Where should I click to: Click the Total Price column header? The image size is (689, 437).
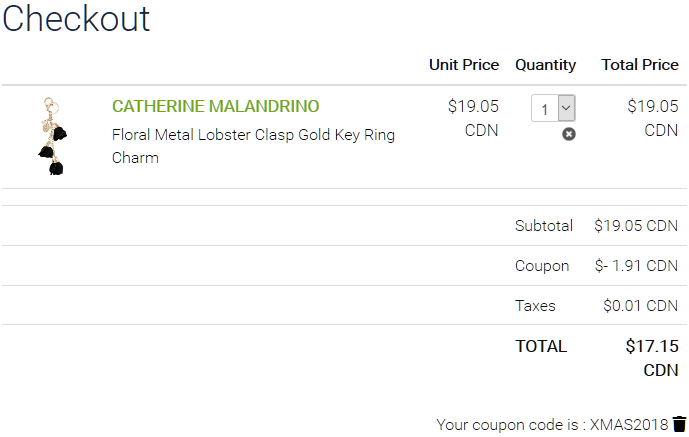[639, 65]
